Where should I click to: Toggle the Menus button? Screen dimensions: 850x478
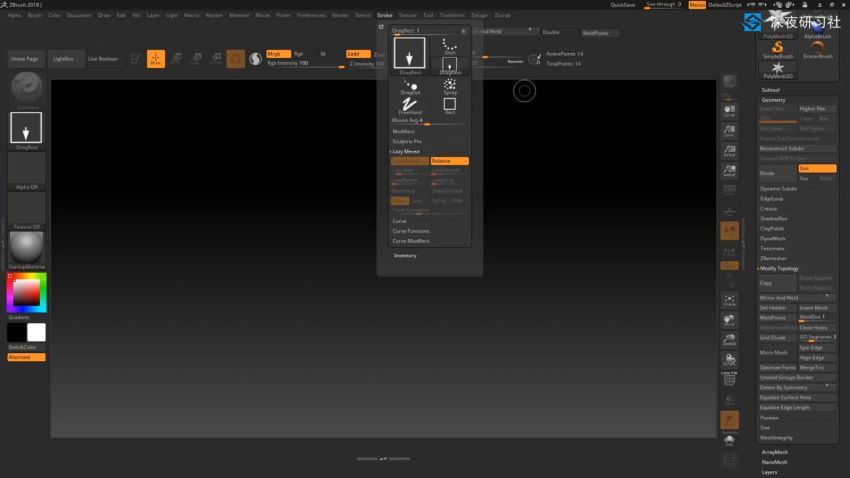coord(697,5)
